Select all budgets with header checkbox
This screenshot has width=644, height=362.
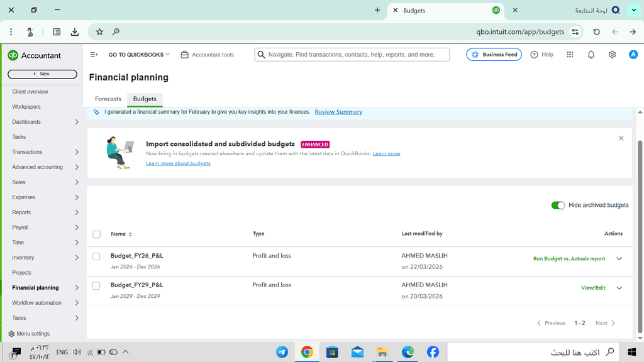click(x=96, y=234)
